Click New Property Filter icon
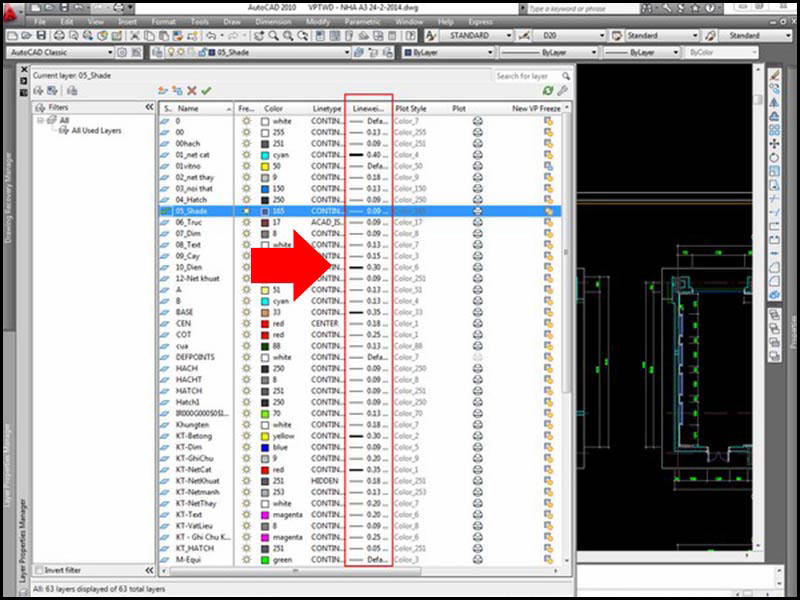The height and width of the screenshot is (600, 800). [41, 91]
